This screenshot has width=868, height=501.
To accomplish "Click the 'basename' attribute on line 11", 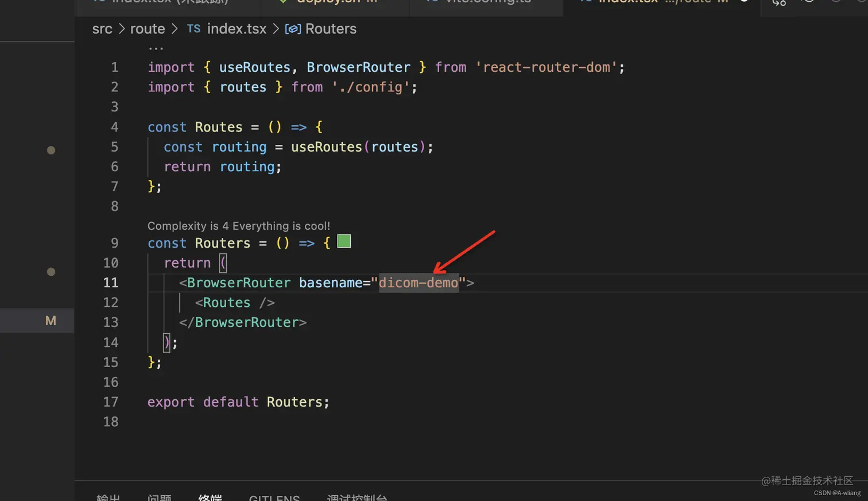I will click(331, 283).
